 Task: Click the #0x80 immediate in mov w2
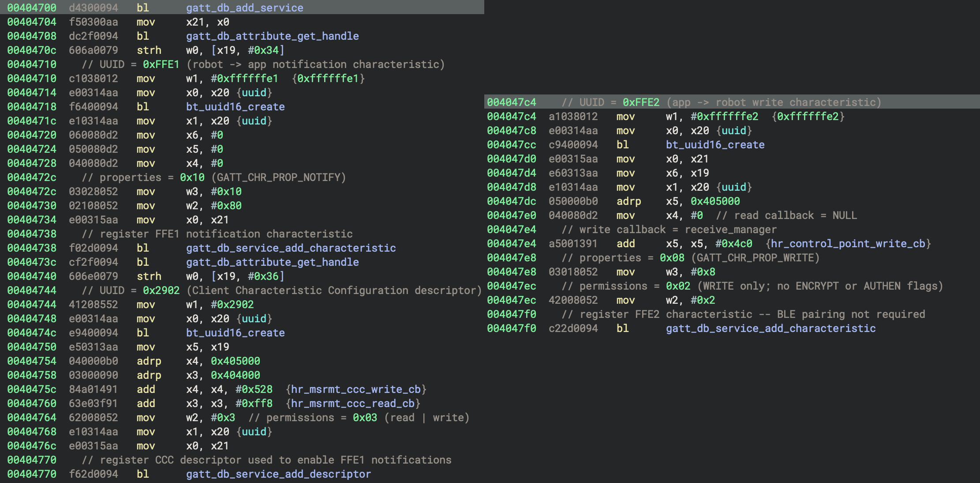coord(226,206)
